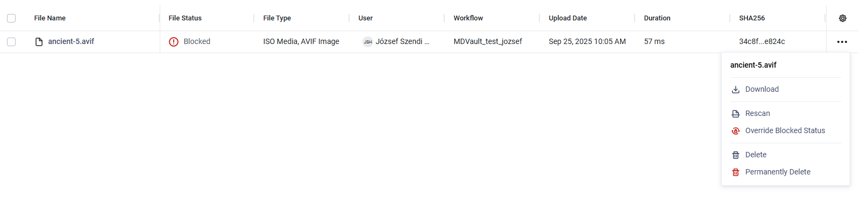Click the red Permanently Delete trash icon
This screenshot has width=868, height=197.
click(x=736, y=172)
